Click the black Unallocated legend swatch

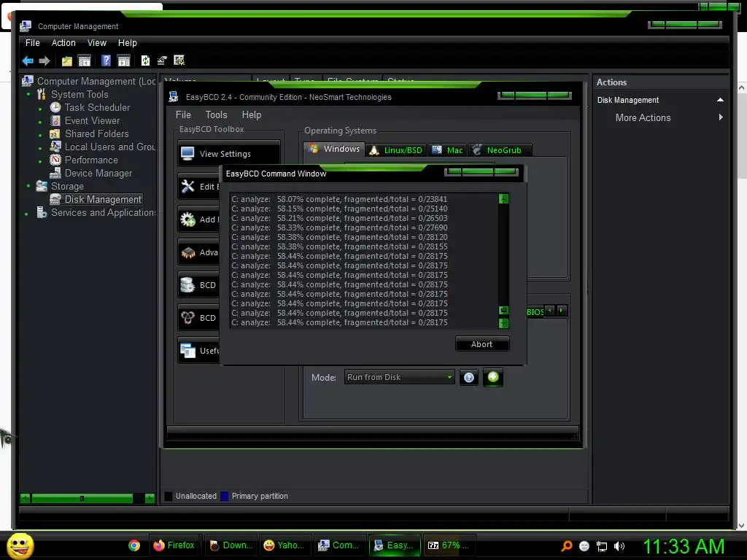169,496
